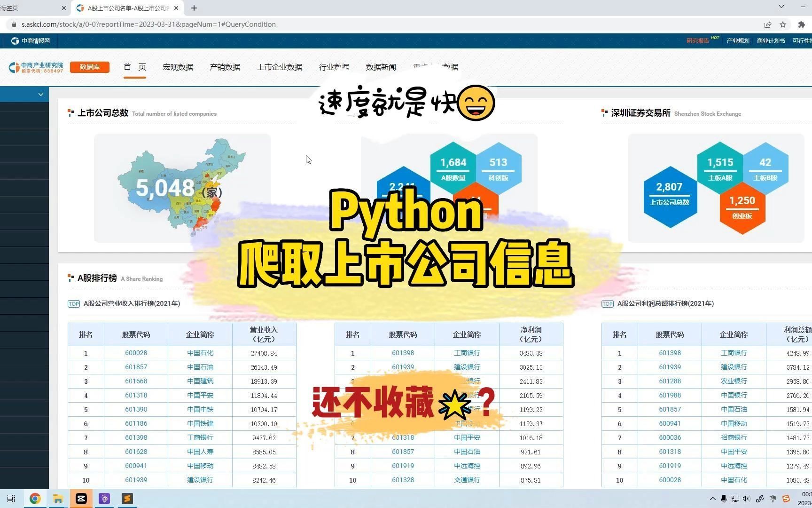812x508 pixels.
Task: Open CapCut app in the taskbar
Action: click(81, 499)
